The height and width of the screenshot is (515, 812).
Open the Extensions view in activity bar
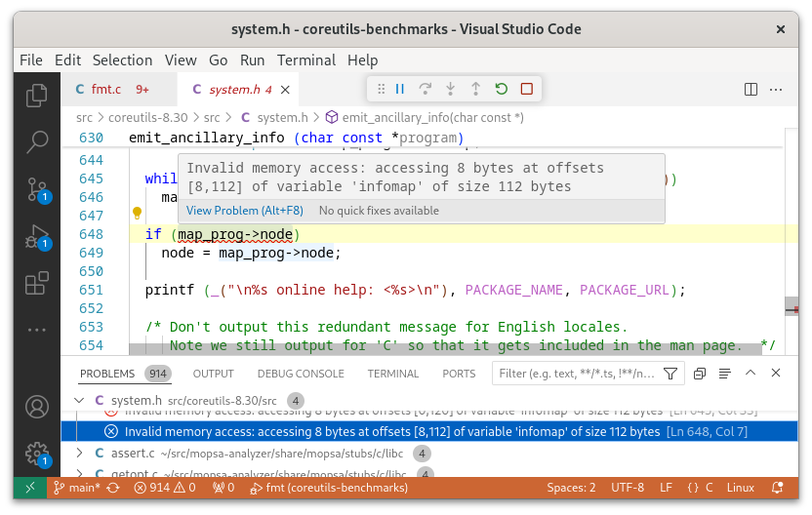click(37, 283)
